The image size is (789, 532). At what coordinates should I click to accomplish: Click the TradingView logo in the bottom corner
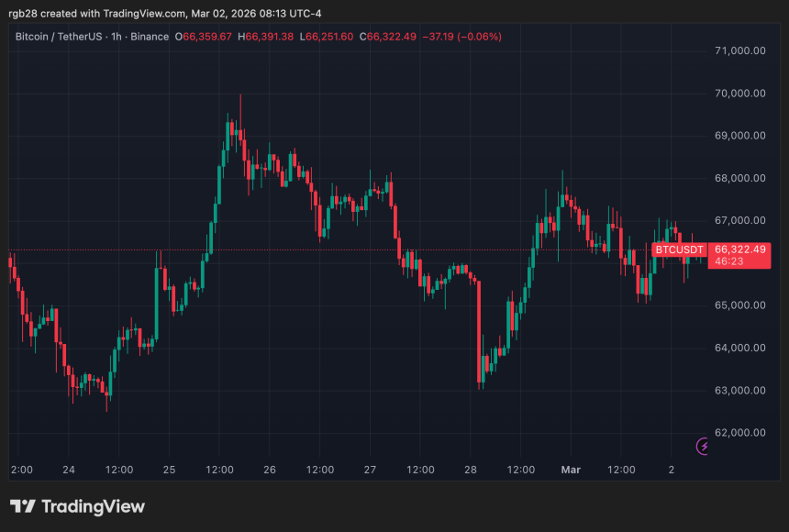click(77, 505)
